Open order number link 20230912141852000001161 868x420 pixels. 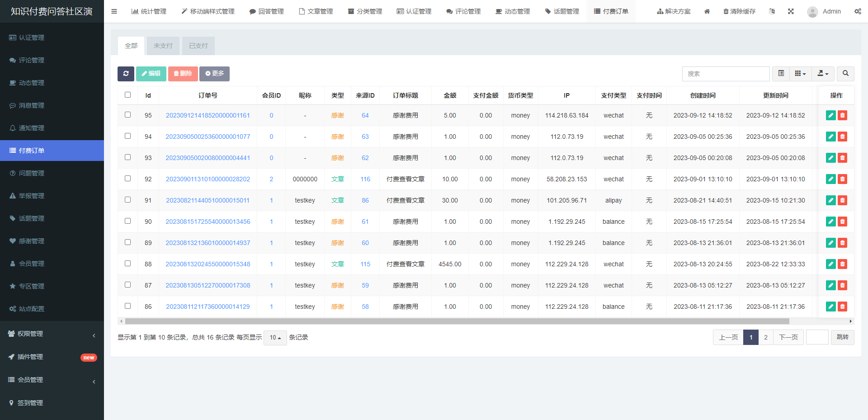point(208,115)
